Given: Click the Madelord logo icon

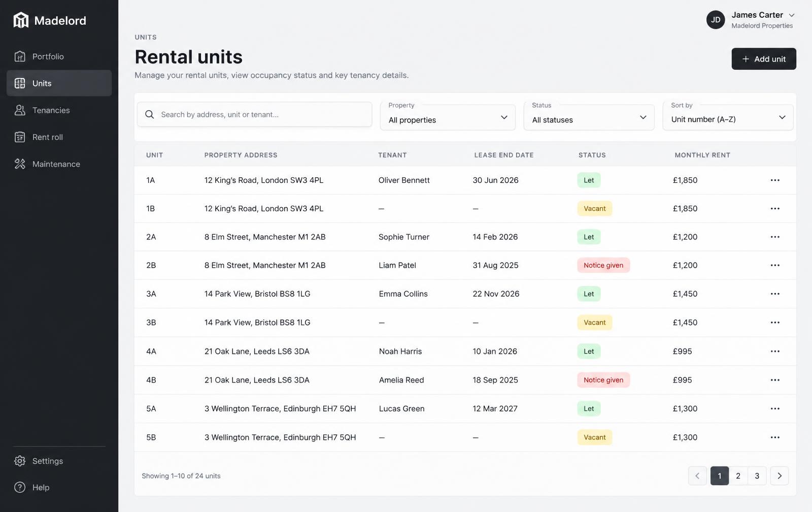Looking at the screenshot, I should 21,20.
